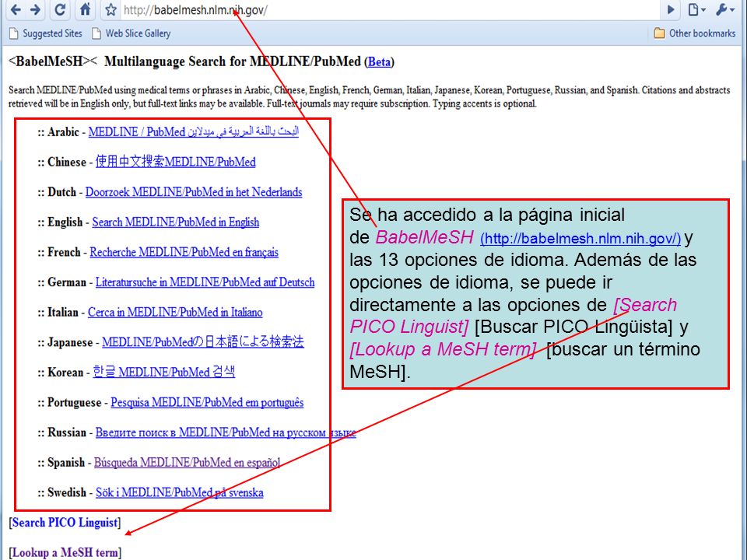Click the 'Arabic' language label

click(63, 132)
